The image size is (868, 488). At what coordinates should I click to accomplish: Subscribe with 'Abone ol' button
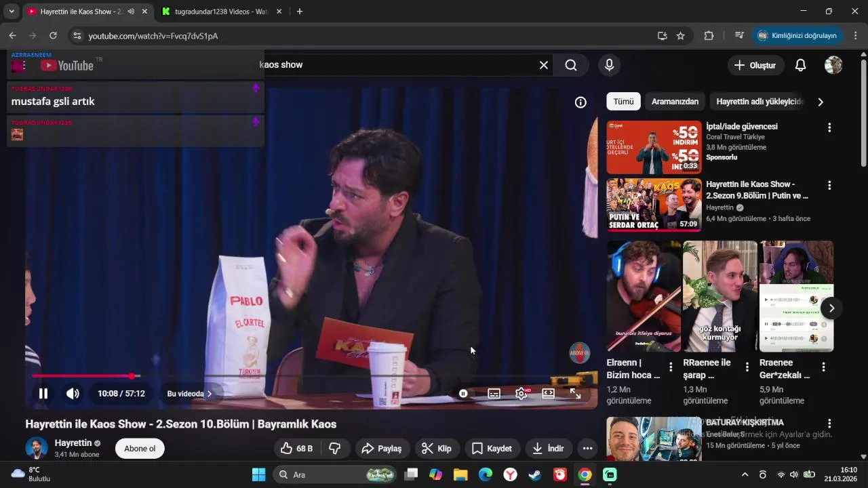(x=140, y=449)
